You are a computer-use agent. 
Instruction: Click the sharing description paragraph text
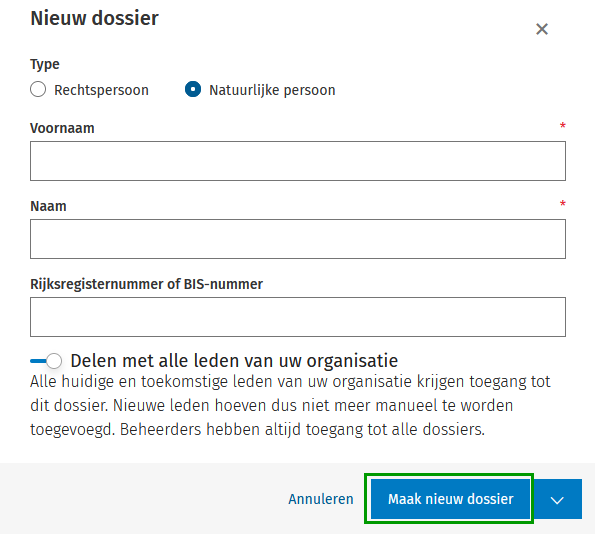[290, 405]
